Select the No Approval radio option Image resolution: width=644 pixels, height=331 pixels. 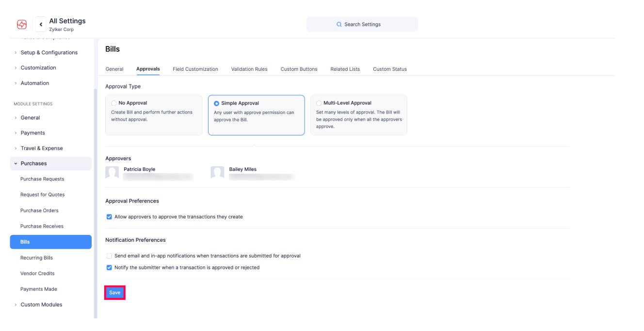[114, 103]
